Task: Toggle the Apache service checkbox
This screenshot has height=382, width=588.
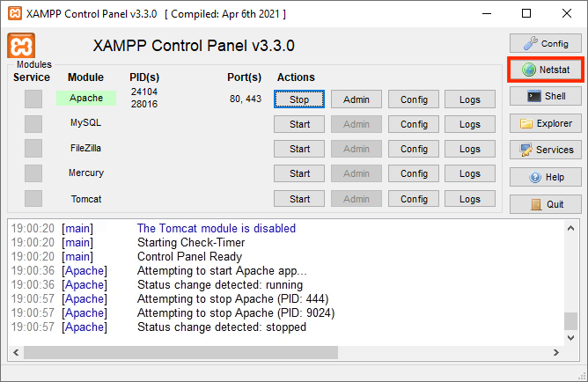Action: pos(33,99)
